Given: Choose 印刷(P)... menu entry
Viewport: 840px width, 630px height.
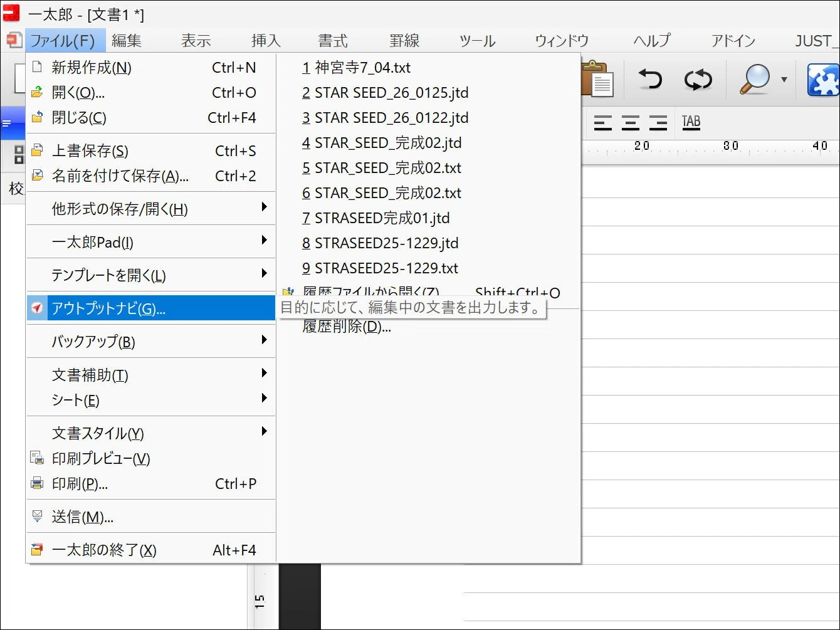Looking at the screenshot, I should tap(151, 483).
